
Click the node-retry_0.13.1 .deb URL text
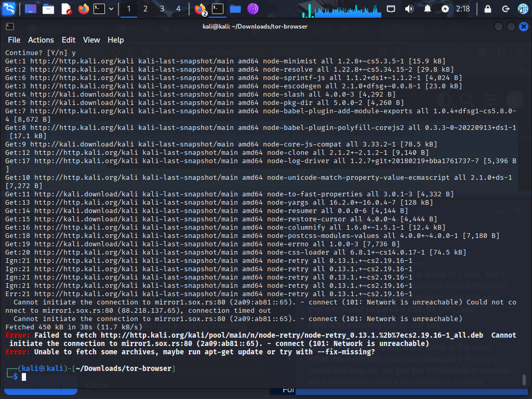click(291, 335)
